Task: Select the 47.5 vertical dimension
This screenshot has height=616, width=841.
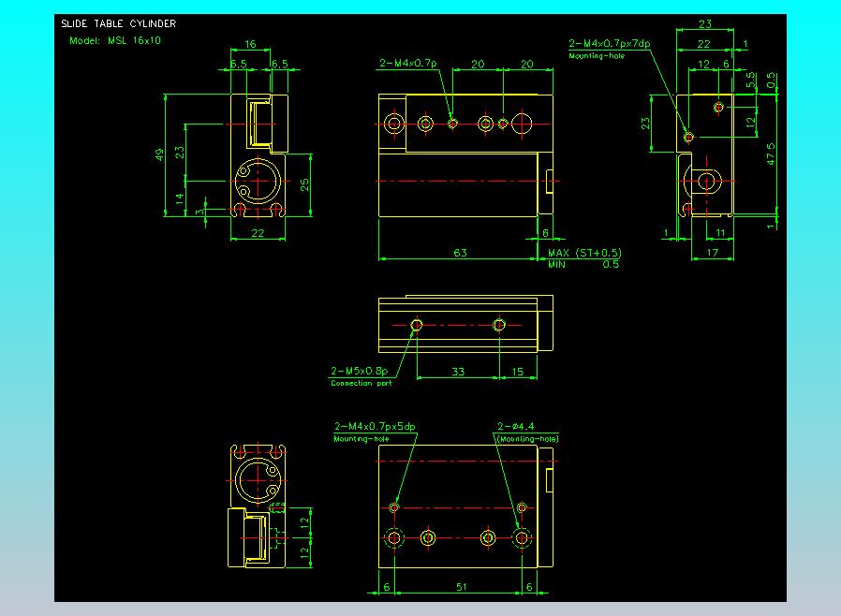Action: (x=771, y=154)
